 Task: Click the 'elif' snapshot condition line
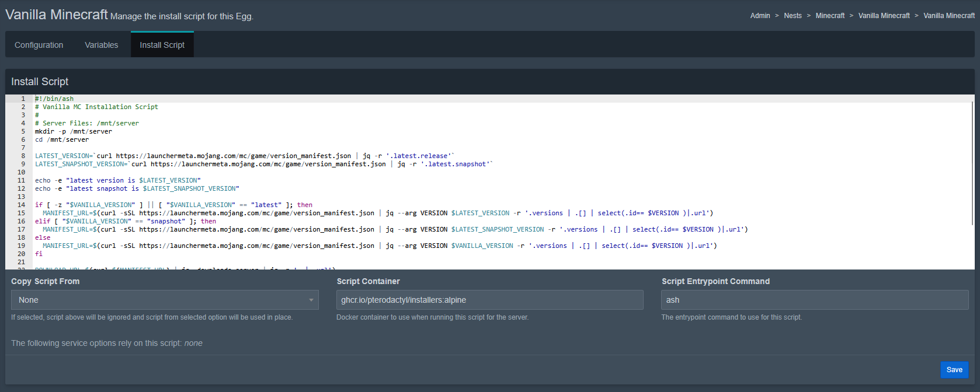pos(126,221)
